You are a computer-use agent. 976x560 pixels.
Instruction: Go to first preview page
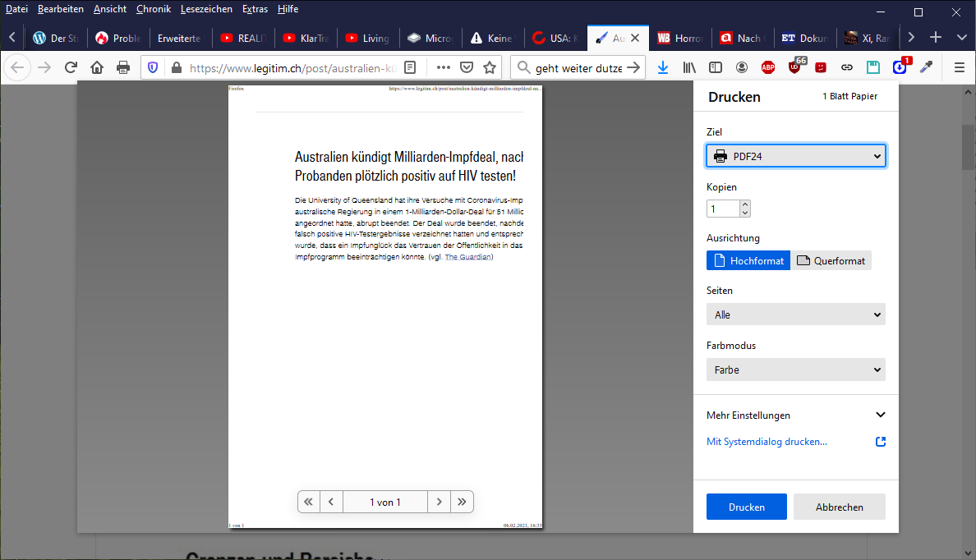[x=309, y=502]
